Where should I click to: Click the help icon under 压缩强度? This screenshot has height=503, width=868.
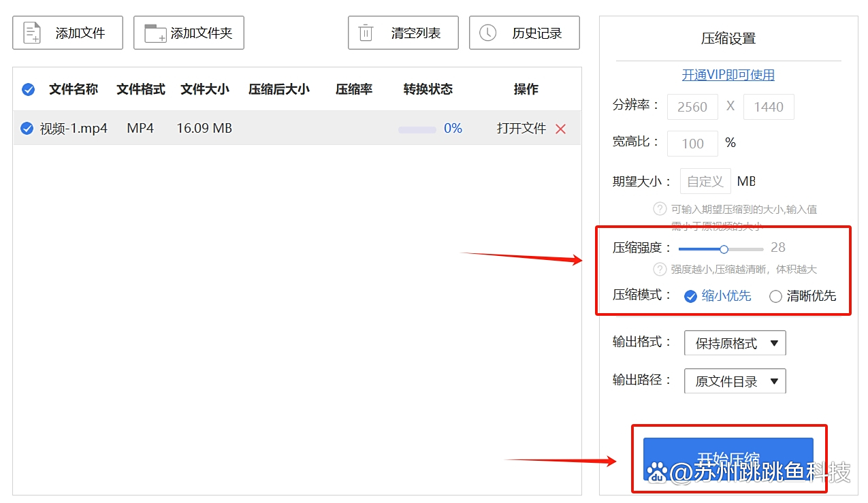point(659,269)
